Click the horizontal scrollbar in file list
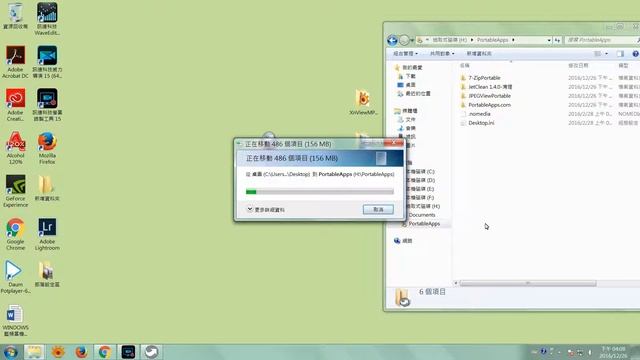Image resolution: width=640 pixels, height=360 pixels. point(528,283)
